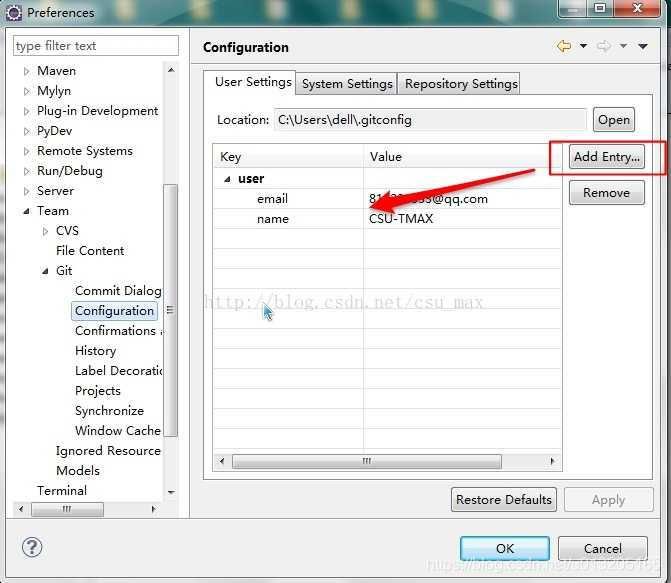The width and height of the screenshot is (671, 583).
Task: Collapse the Team tree node
Action: click(x=27, y=211)
